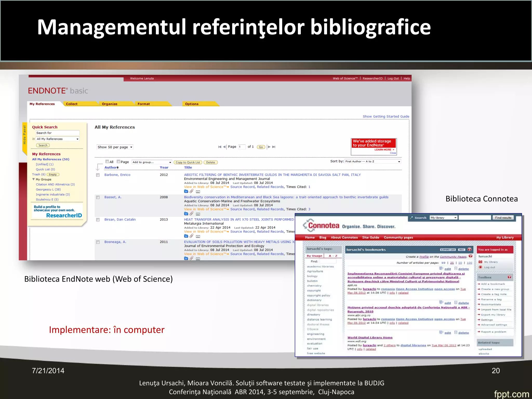Open the Collect tab
The width and height of the screenshot is (532, 399).
pyautogui.click(x=72, y=104)
